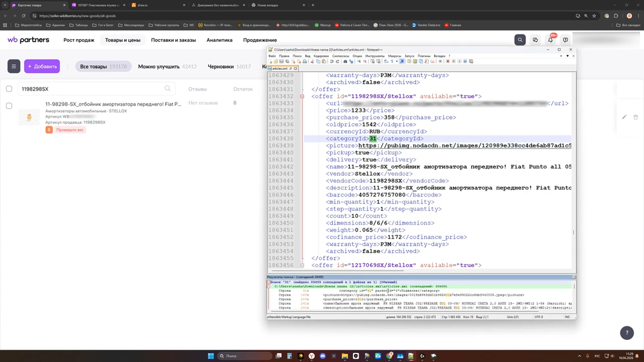
Task: Click the highlighted 31 in the categoryId line
Action: click(x=373, y=138)
